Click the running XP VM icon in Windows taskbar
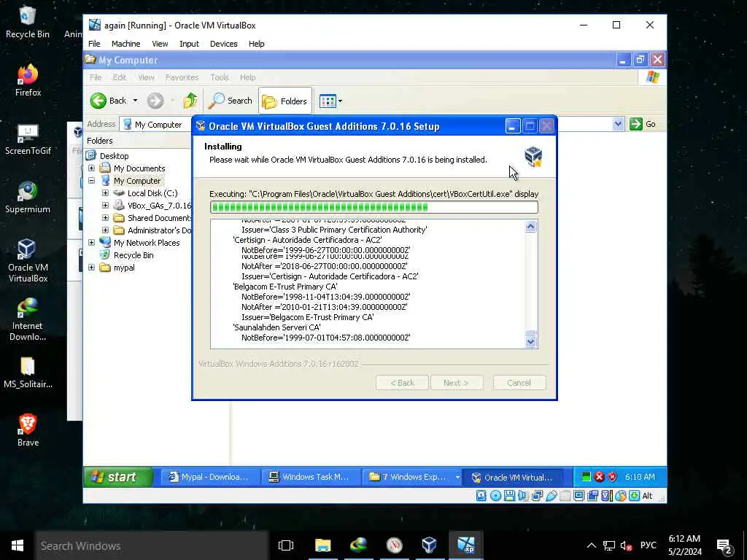 pyautogui.click(x=465, y=545)
